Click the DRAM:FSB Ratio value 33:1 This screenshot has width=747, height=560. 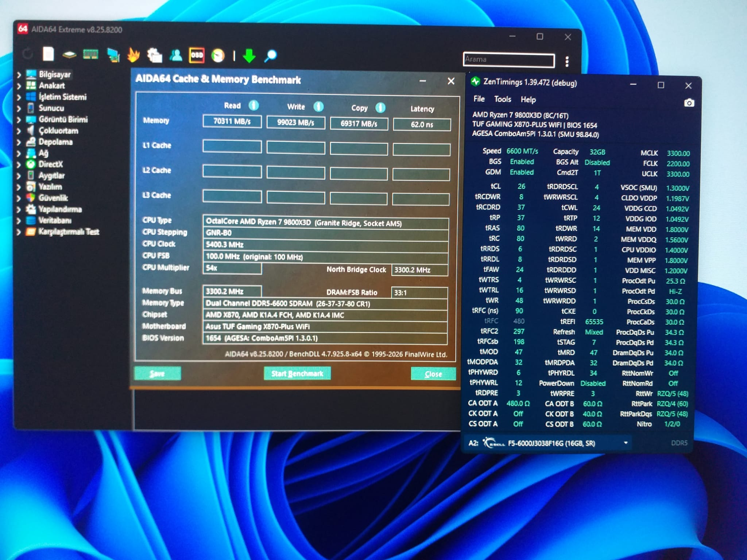(x=419, y=292)
